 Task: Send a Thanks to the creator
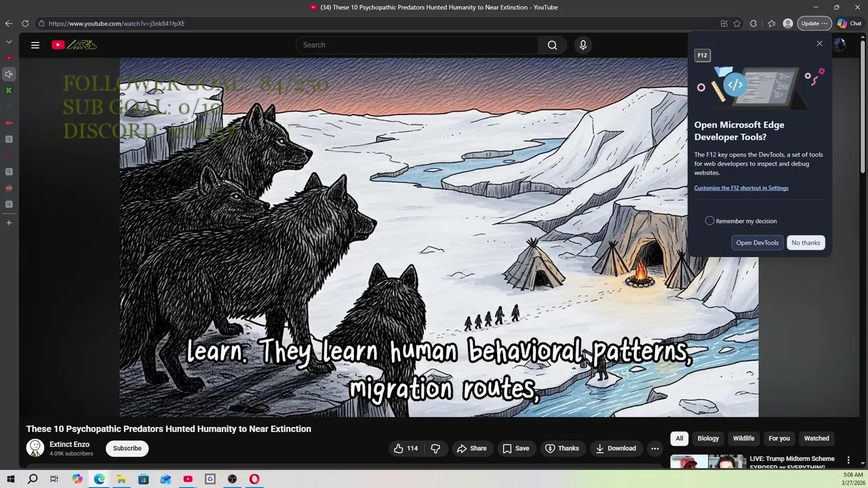click(562, 448)
